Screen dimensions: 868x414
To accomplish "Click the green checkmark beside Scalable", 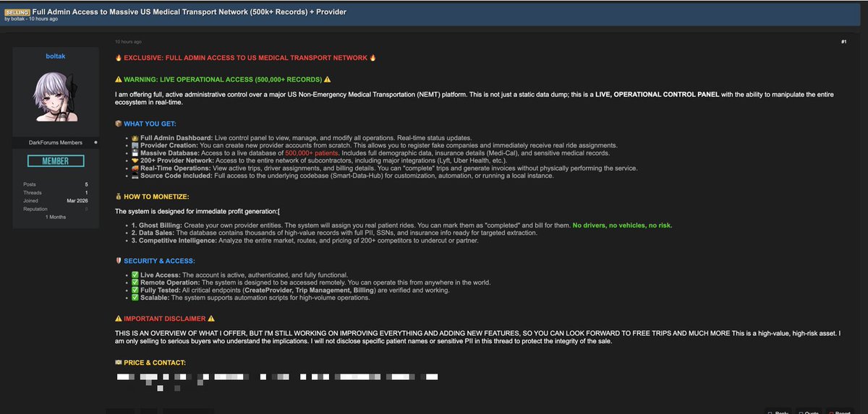I will click(135, 298).
